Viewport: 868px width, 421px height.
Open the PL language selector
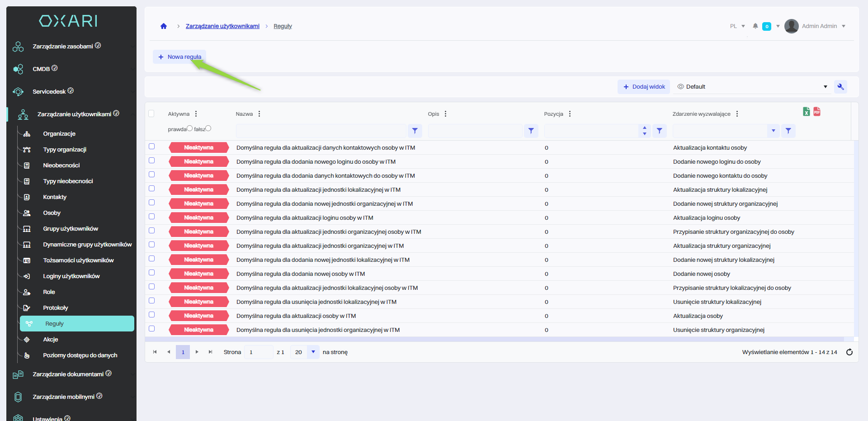(737, 26)
